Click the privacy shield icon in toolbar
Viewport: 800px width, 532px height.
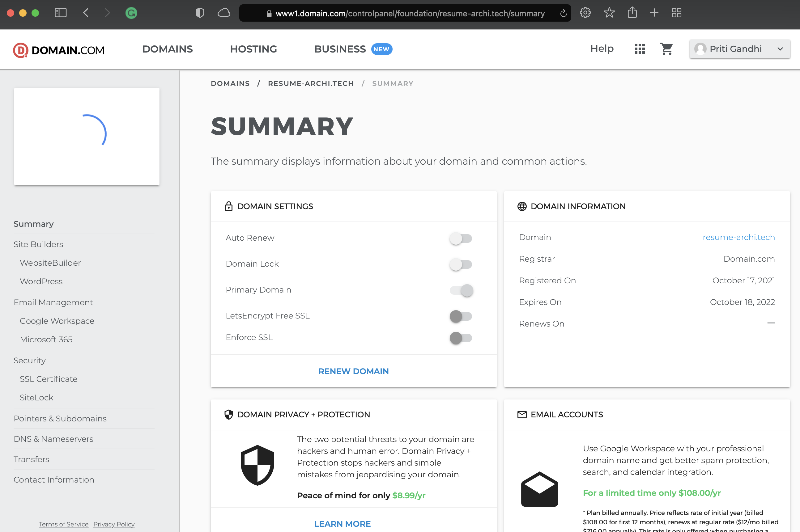[x=200, y=13]
